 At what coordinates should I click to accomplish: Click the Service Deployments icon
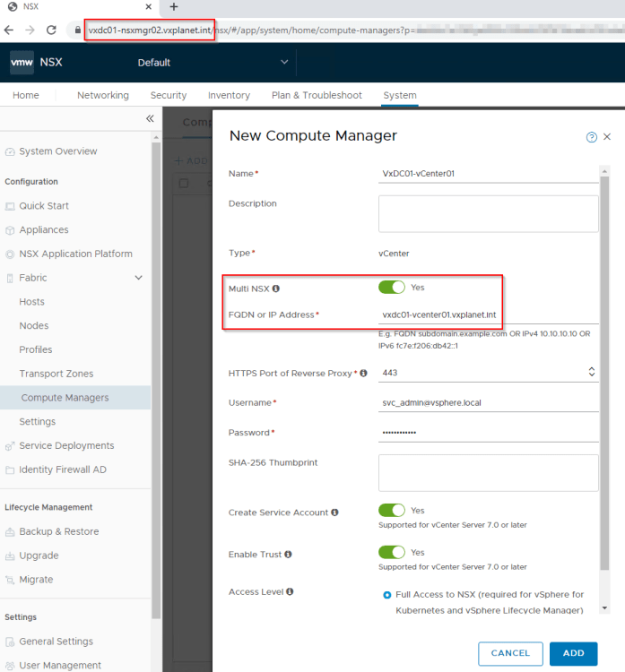[x=10, y=446]
